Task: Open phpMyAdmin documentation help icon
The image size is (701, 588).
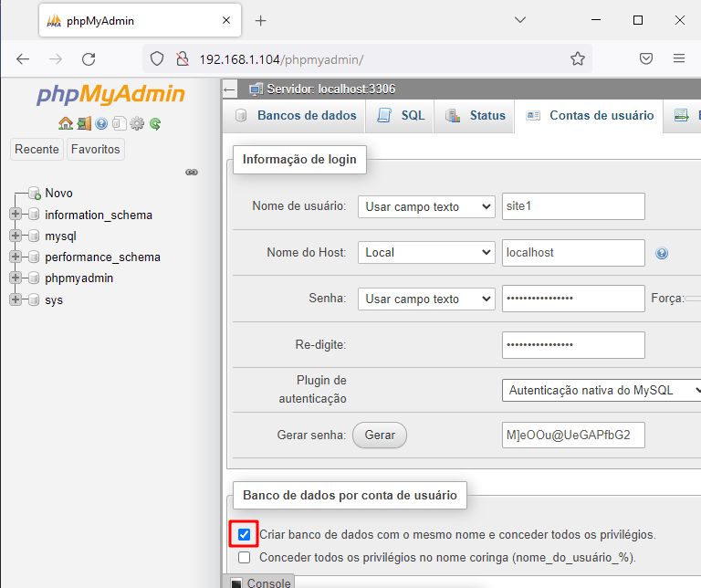Action: [x=101, y=123]
